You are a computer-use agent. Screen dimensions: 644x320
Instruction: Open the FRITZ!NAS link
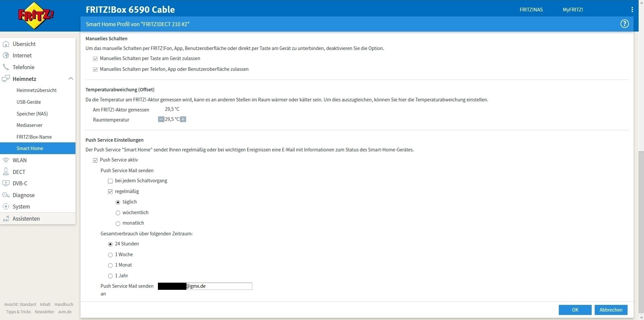(531, 10)
